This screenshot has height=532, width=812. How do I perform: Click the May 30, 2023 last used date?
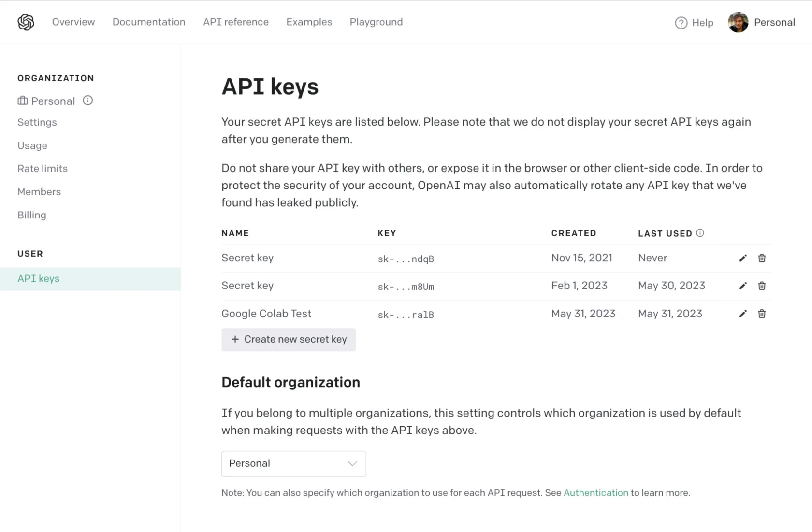[x=672, y=286]
